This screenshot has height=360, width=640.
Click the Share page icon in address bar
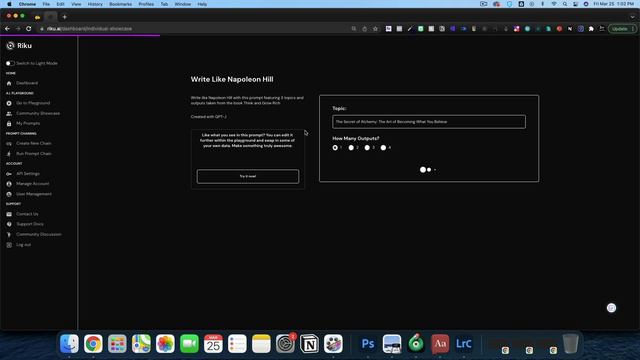coord(364,29)
